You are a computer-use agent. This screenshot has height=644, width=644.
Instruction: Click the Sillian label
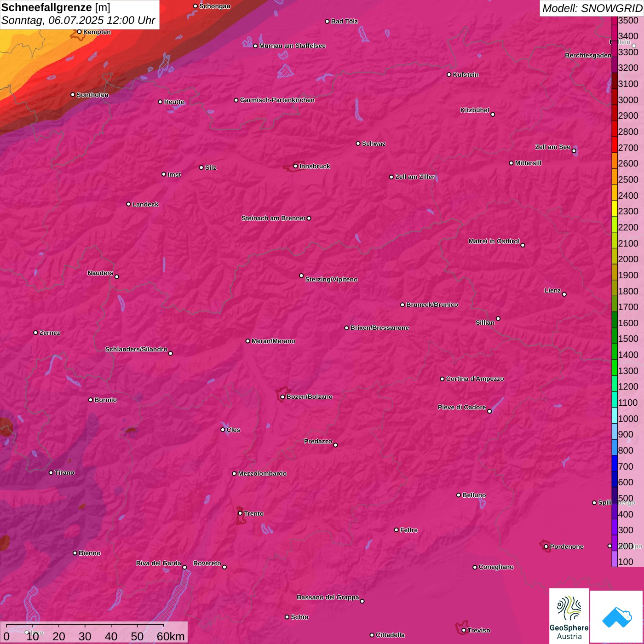click(485, 322)
